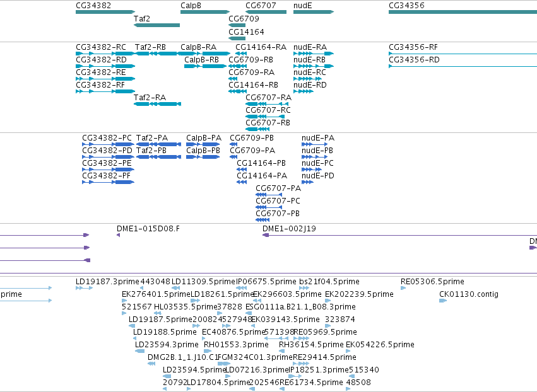Screen dimensions: 537x392
Task: Select protein CG34382-PD
Action: pyautogui.click(x=109, y=157)
